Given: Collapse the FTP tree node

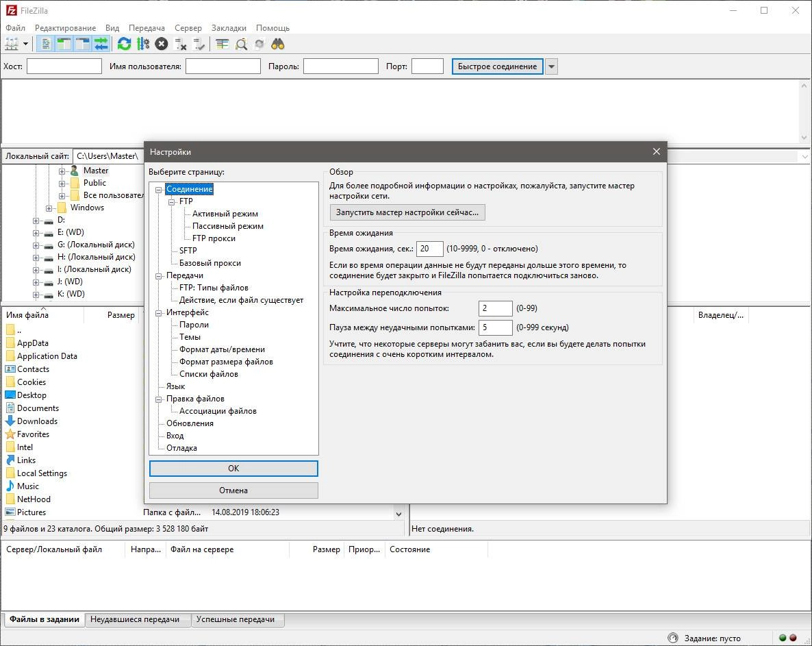Looking at the screenshot, I should point(171,202).
